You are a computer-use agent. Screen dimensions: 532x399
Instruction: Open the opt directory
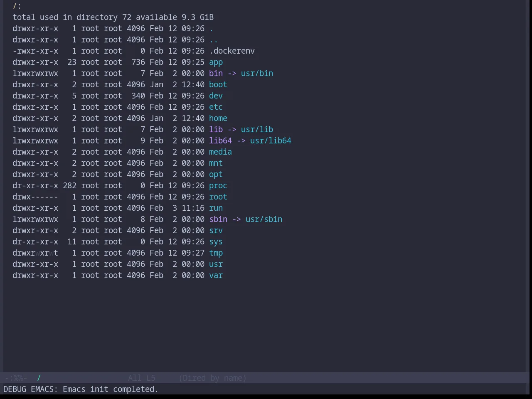[x=216, y=175]
